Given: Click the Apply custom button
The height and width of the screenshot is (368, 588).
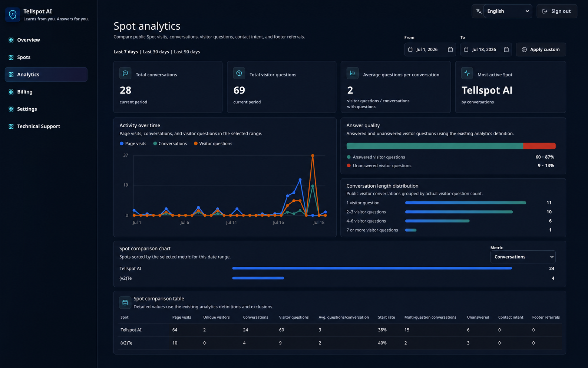Looking at the screenshot, I should point(541,50).
